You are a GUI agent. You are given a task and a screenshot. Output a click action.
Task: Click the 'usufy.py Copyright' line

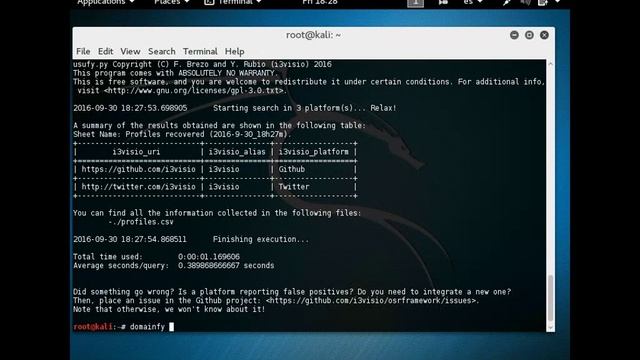[202, 64]
